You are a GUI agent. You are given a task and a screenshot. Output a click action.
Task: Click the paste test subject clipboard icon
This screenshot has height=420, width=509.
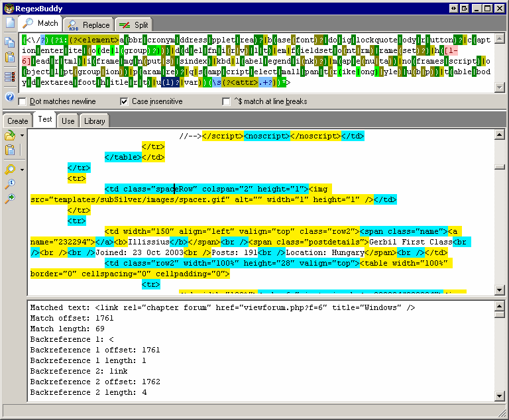[10, 150]
